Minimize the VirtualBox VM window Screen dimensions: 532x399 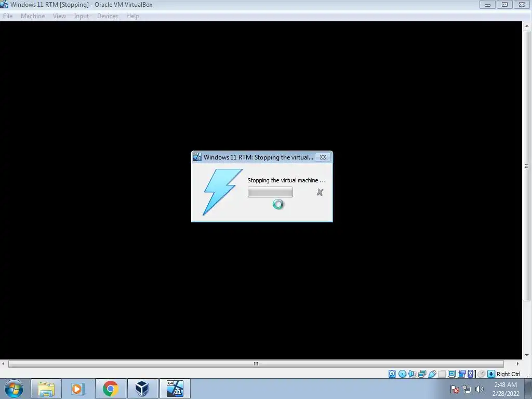(487, 5)
